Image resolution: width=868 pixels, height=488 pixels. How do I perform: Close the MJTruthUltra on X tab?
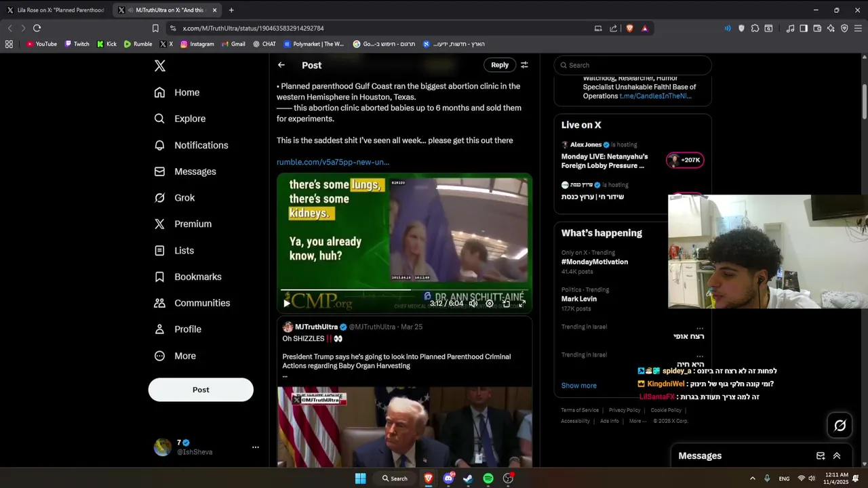215,10
